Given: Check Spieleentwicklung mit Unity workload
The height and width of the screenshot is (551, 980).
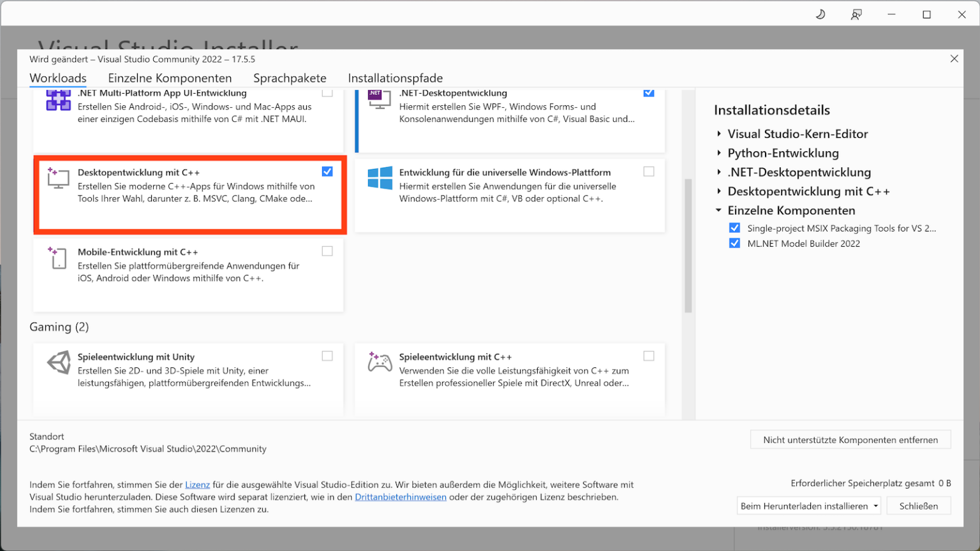Looking at the screenshot, I should pos(327,356).
